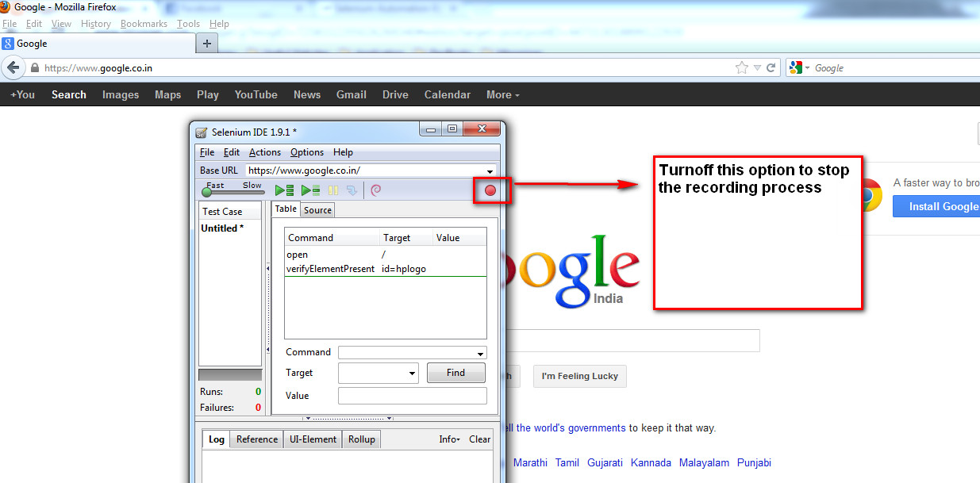Click the Find button
This screenshot has height=483, width=980.
click(x=455, y=373)
